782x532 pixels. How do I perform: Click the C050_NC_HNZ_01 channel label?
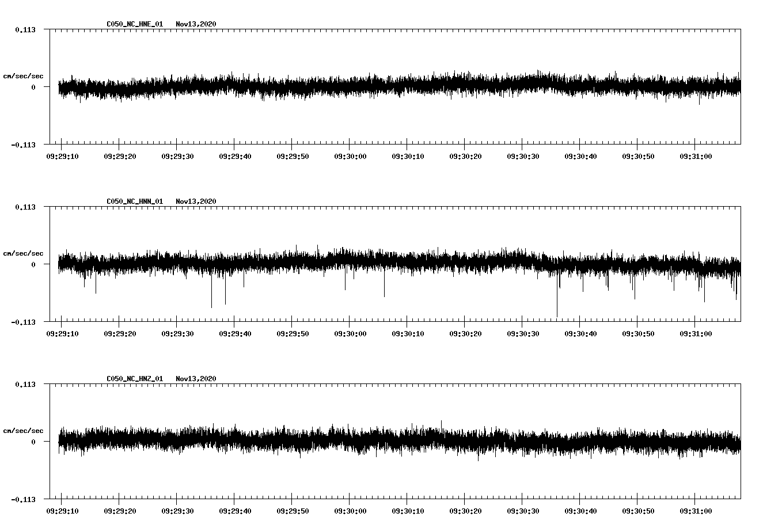[134, 379]
